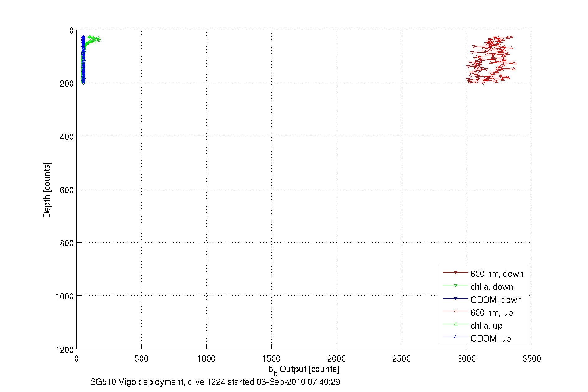Click y-axis tick label 800
Image resolution: width=588 pixels, height=392 pixels.
tap(67, 243)
